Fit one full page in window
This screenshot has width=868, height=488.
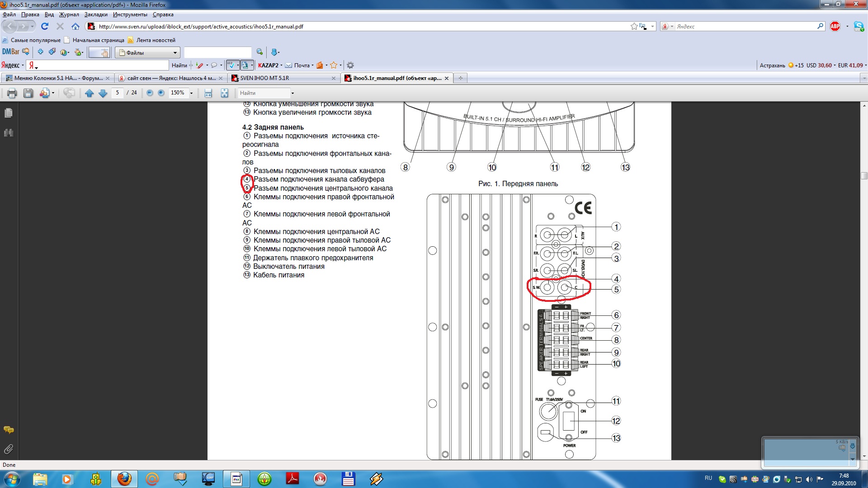pyautogui.click(x=224, y=93)
